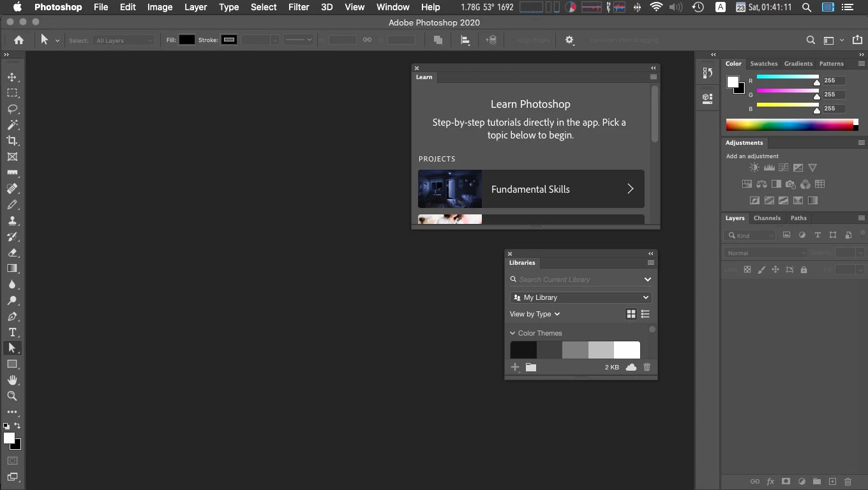Image resolution: width=868 pixels, height=490 pixels.
Task: Toggle Quick Mask mode
Action: (12, 461)
